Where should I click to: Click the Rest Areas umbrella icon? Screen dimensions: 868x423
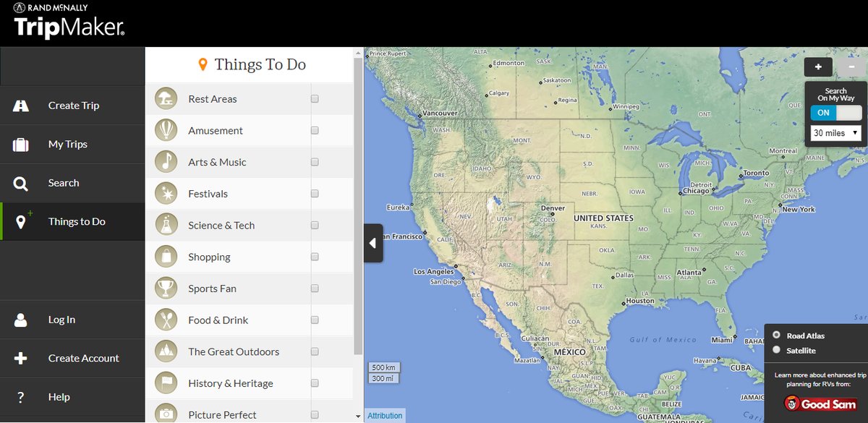tap(166, 99)
